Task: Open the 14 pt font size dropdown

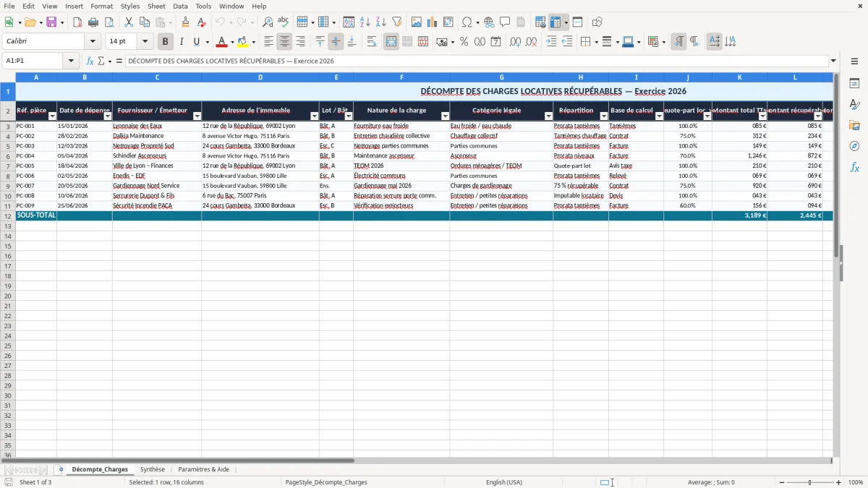Action: 145,42
